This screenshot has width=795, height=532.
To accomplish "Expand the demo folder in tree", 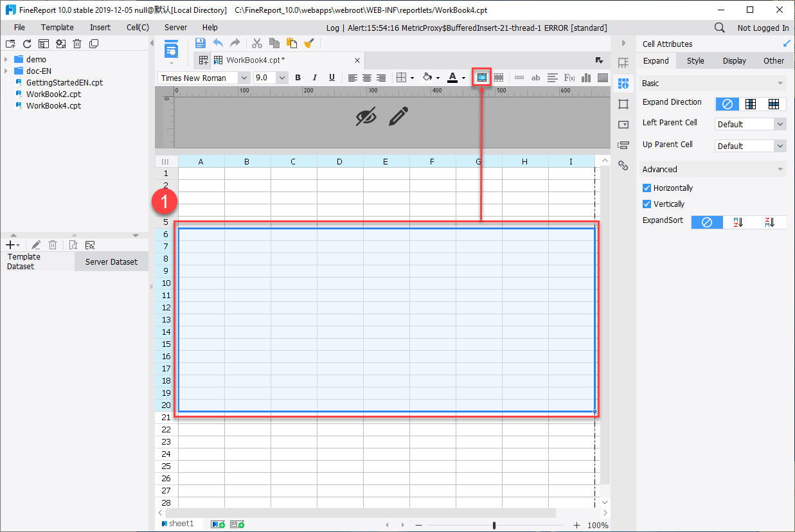I will 6,59.
